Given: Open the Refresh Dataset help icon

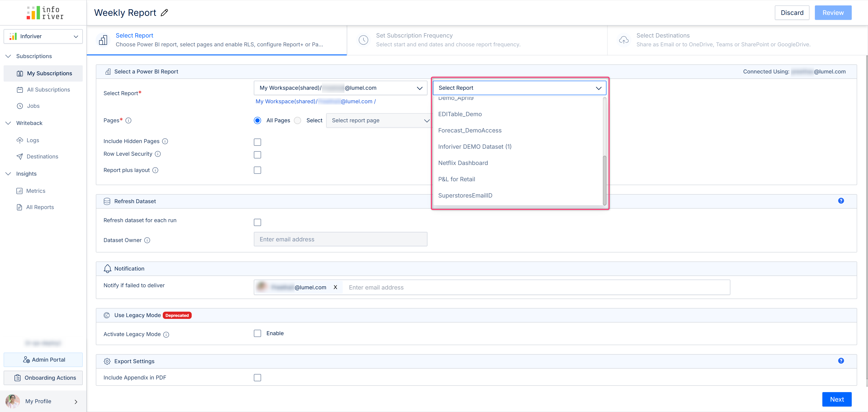Looking at the screenshot, I should pyautogui.click(x=841, y=201).
